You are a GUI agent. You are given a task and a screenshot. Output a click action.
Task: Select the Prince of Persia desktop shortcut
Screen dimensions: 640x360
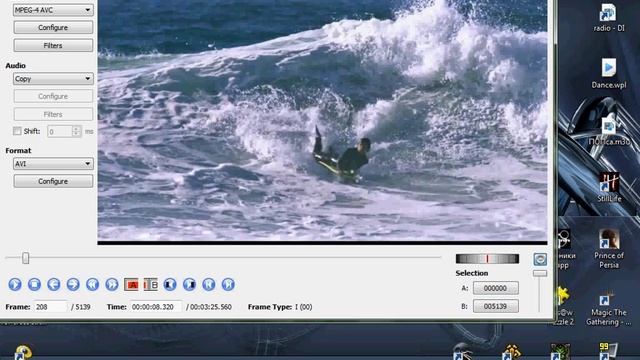click(609, 249)
